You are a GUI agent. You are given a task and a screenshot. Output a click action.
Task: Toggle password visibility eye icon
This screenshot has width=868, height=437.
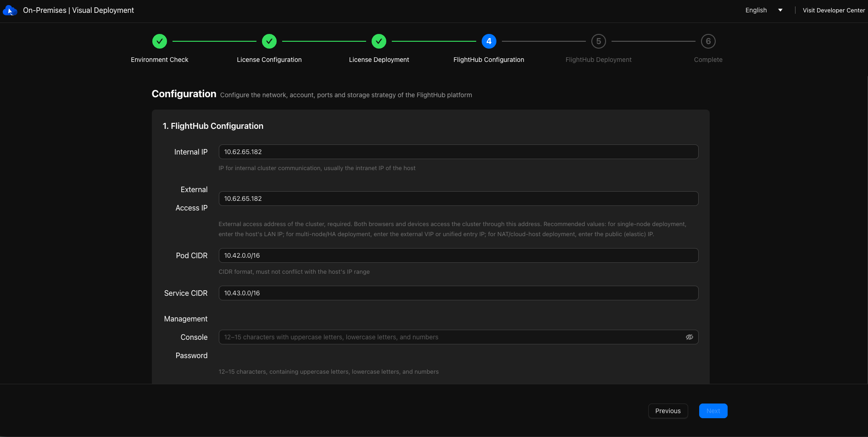[x=689, y=337]
